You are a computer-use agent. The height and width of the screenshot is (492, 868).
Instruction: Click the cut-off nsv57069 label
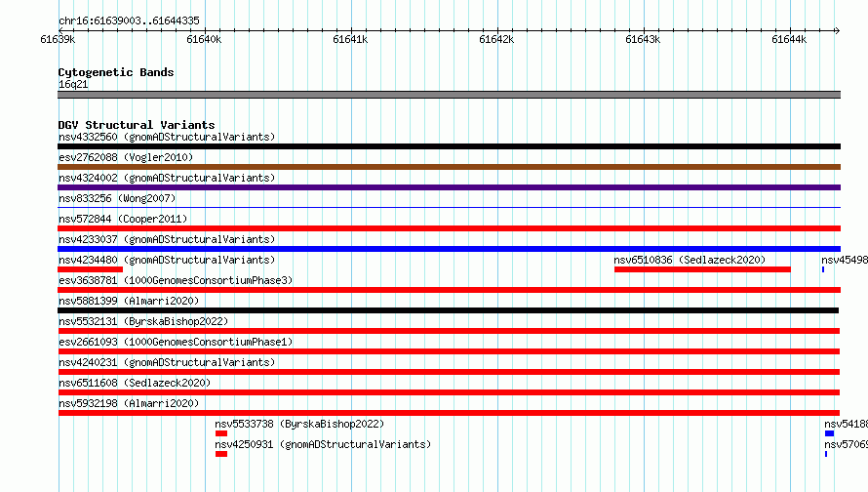click(x=846, y=444)
